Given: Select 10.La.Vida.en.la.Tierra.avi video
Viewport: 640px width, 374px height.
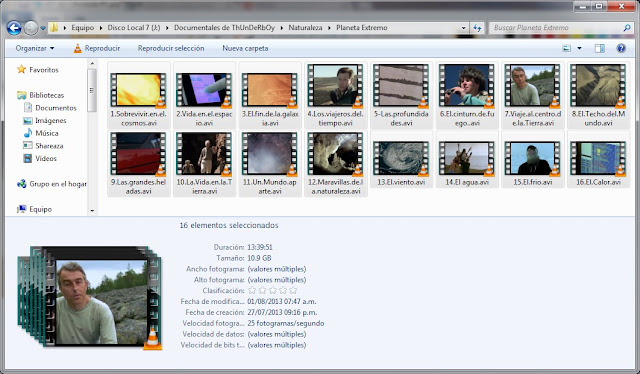Looking at the screenshot, I should click(204, 163).
